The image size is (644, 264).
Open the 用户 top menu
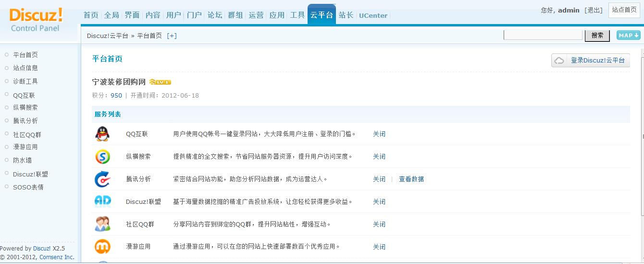point(173,15)
